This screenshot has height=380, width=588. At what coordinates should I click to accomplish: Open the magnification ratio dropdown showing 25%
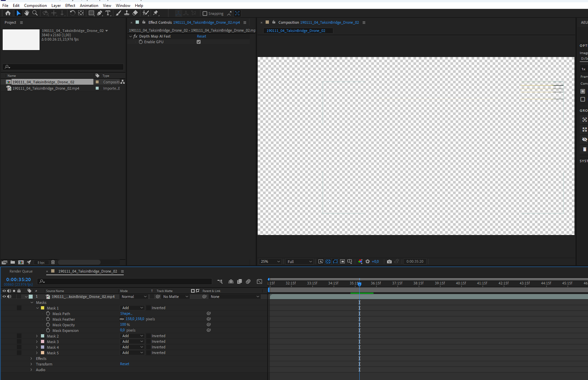tap(270, 261)
